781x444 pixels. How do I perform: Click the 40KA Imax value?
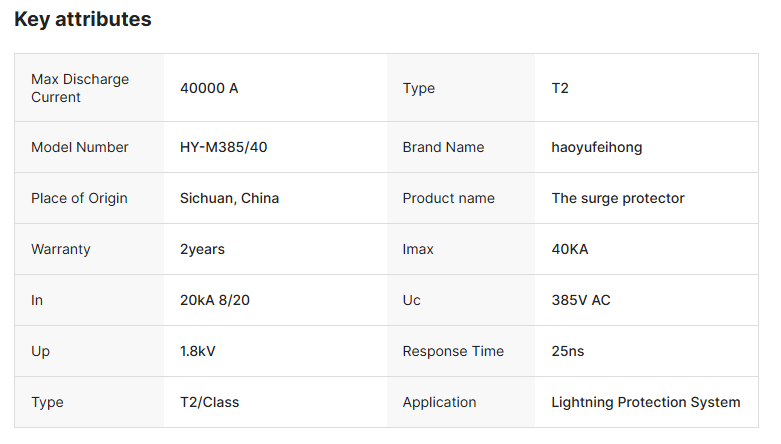click(x=570, y=249)
